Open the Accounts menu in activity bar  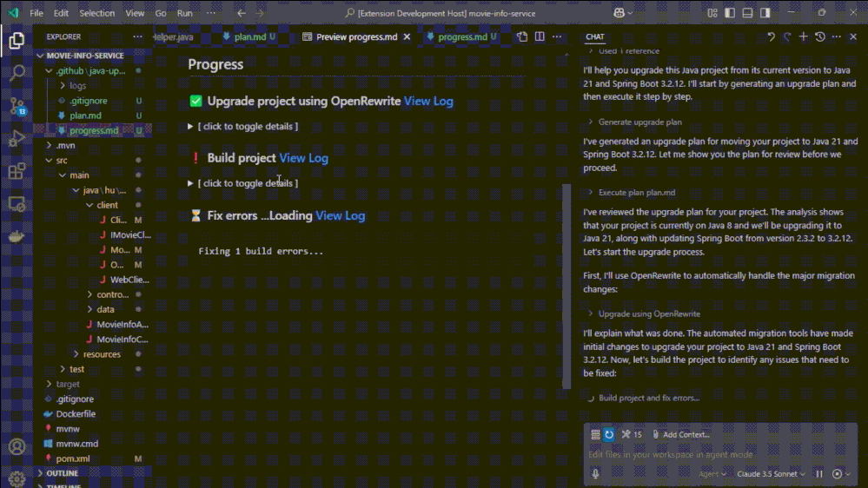pyautogui.click(x=17, y=446)
